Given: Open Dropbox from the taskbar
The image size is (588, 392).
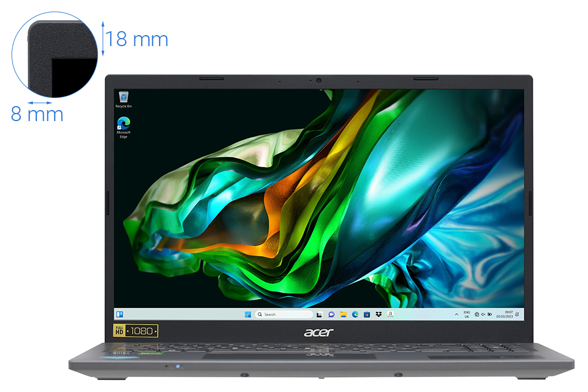Looking at the screenshot, I should pos(379,314).
